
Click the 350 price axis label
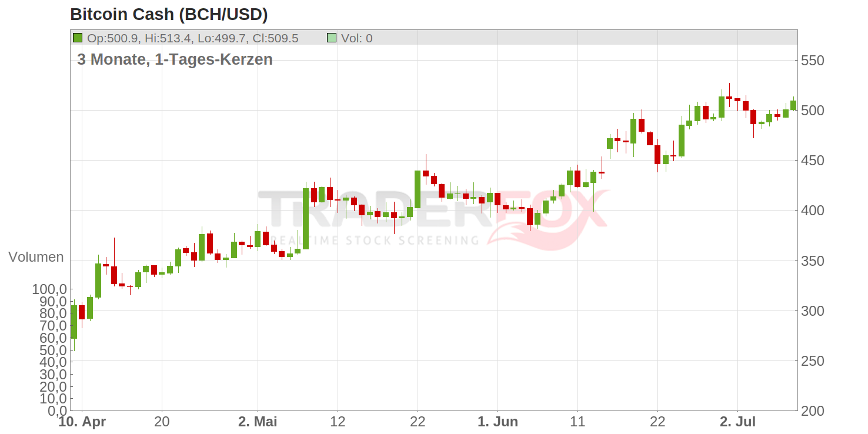coord(812,261)
